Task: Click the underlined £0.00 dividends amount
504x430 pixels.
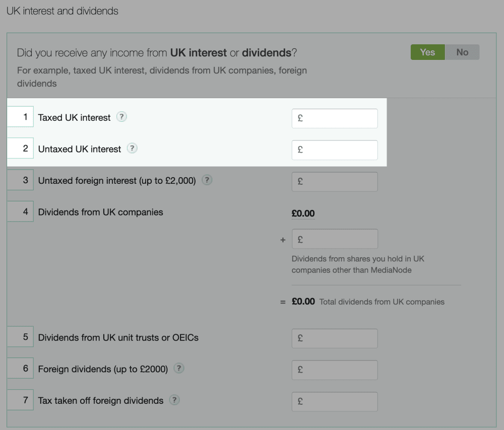Action: (303, 213)
